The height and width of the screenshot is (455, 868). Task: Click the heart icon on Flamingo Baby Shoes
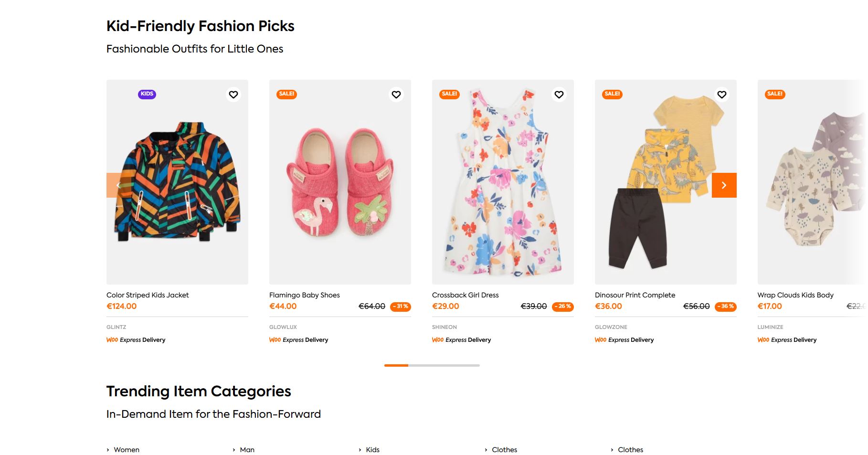(x=396, y=95)
